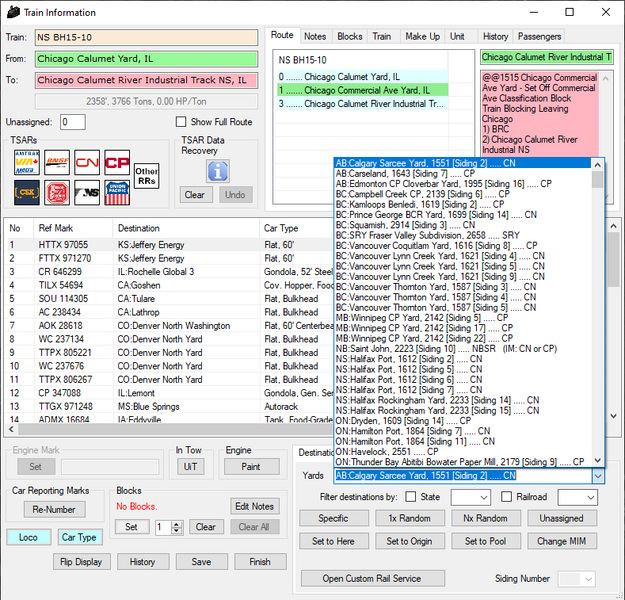Click the Clear button under TSAR Data Recovery
625x600 pixels.
(195, 195)
